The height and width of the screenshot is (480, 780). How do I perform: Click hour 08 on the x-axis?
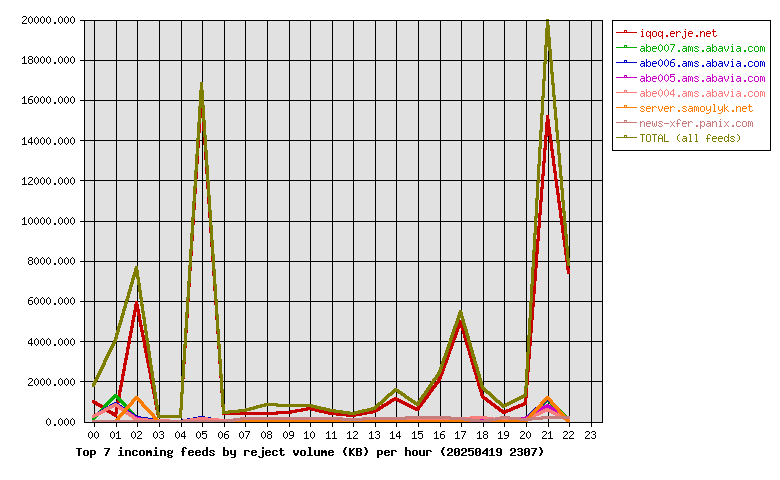267,435
